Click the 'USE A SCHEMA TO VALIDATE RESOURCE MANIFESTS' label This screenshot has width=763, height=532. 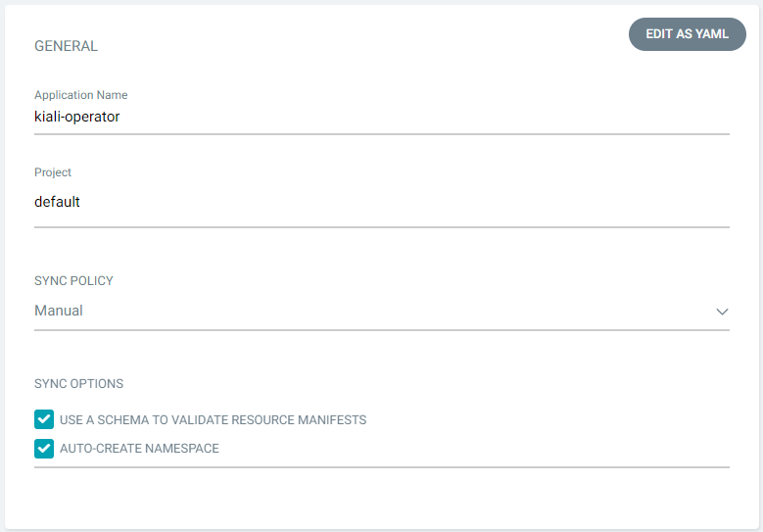pyautogui.click(x=214, y=419)
